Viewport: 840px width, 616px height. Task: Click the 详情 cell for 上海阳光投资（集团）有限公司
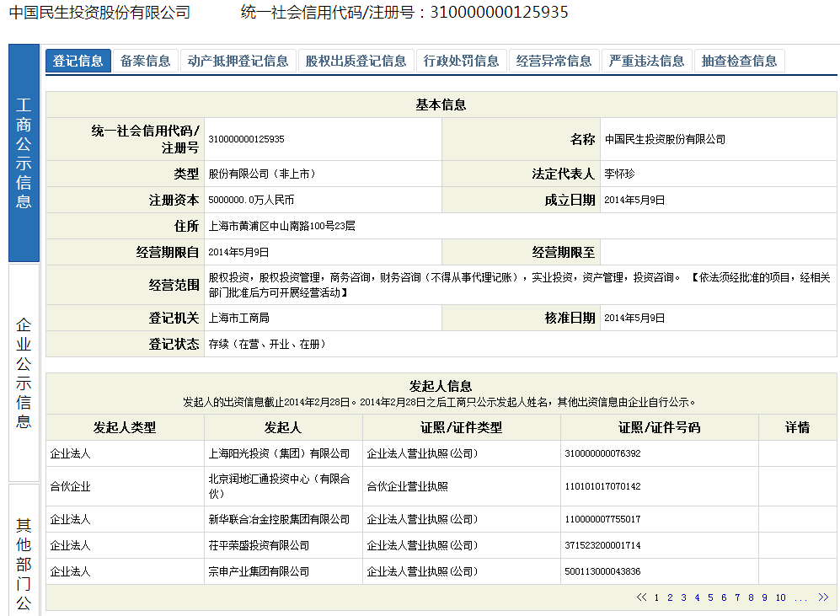click(x=797, y=453)
